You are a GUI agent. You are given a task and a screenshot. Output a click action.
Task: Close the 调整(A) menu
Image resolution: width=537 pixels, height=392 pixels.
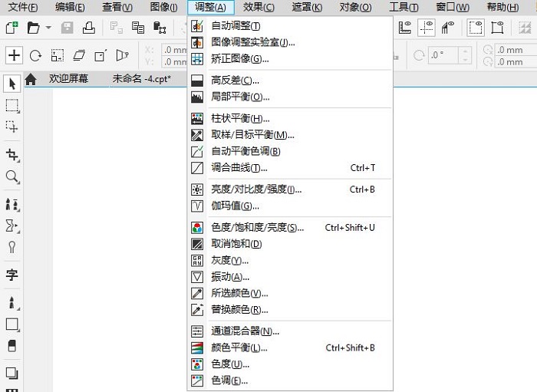pos(211,7)
